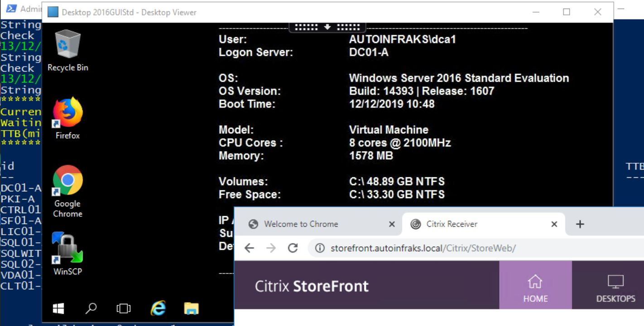Image resolution: width=644 pixels, height=326 pixels.
Task: Go back in Chrome
Action: point(249,248)
